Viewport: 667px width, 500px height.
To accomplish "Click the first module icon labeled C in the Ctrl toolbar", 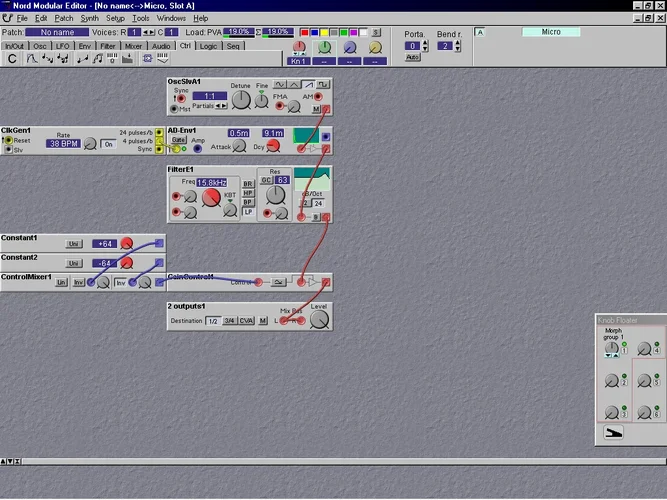I will [x=12, y=59].
